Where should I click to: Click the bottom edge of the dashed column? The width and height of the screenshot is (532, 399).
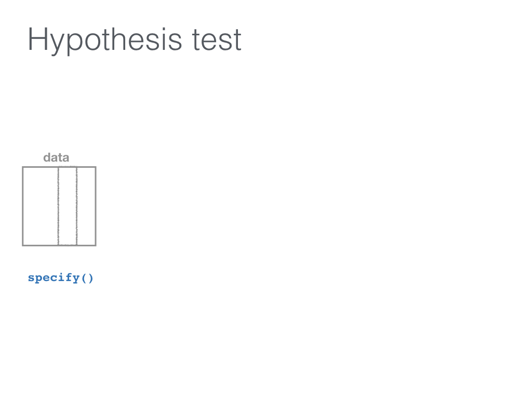(68, 244)
